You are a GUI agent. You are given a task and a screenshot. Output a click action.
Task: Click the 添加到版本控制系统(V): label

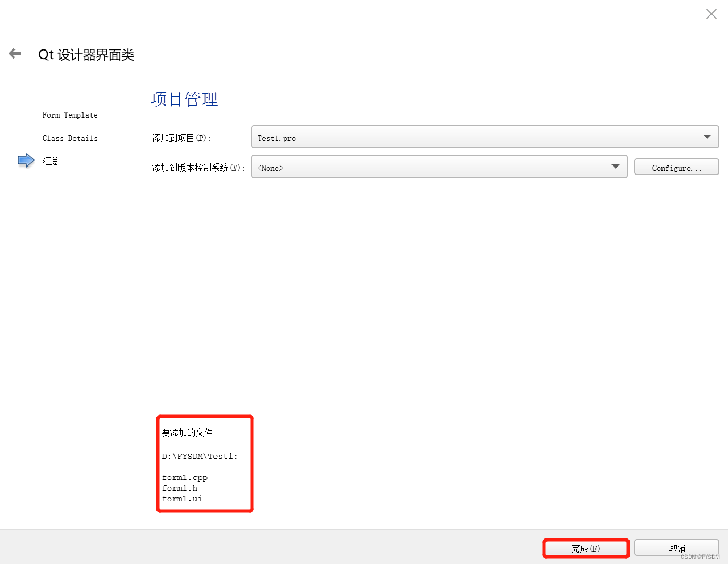pos(198,168)
